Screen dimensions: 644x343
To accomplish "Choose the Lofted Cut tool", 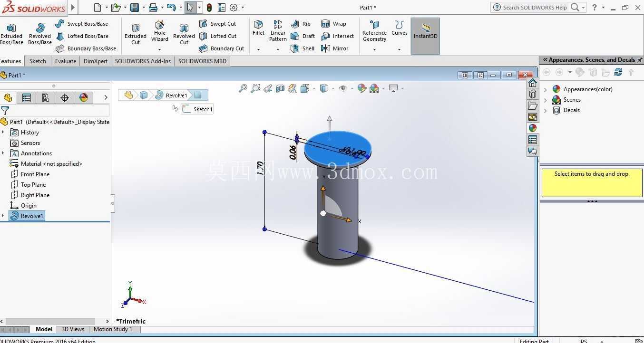I will click(217, 36).
